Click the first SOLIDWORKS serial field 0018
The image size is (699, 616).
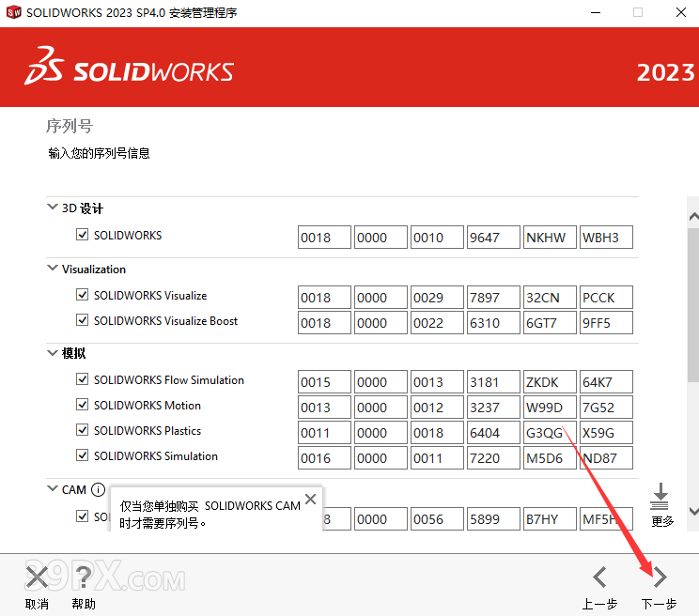pos(324,238)
